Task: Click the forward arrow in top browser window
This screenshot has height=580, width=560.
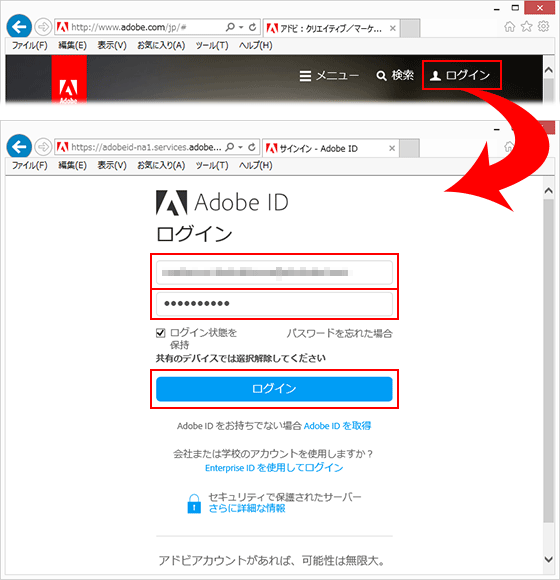Action: [x=43, y=27]
